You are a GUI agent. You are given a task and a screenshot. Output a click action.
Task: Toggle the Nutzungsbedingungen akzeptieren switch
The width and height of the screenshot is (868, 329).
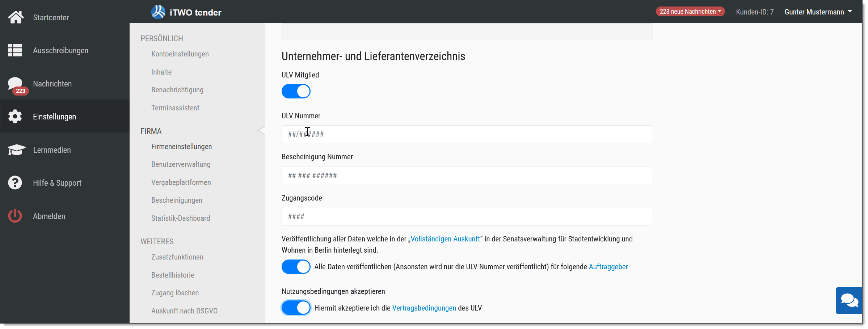tap(296, 308)
